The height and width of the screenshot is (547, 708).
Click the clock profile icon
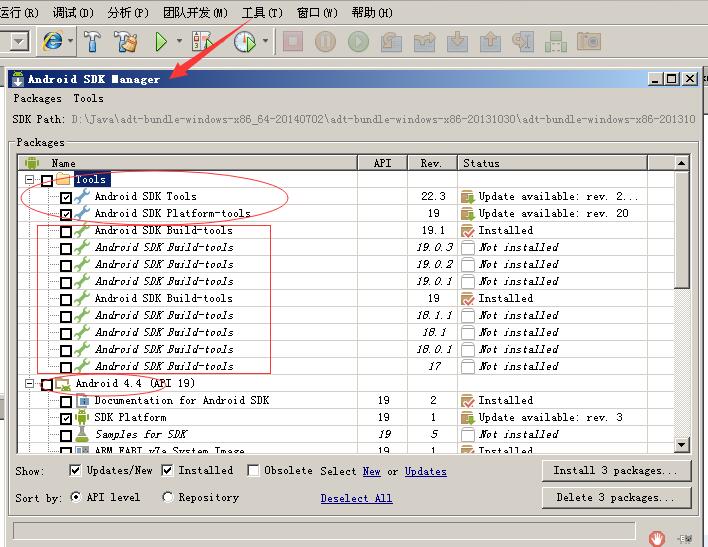(245, 41)
